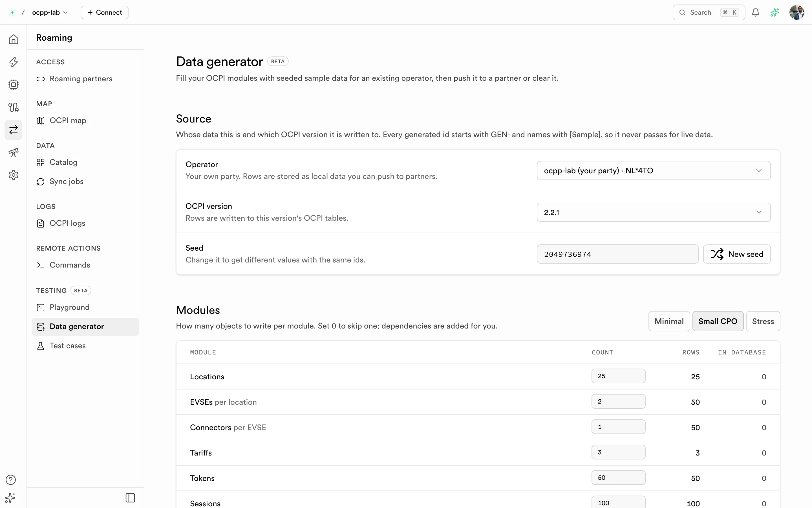Open Sync jobs

click(85, 181)
